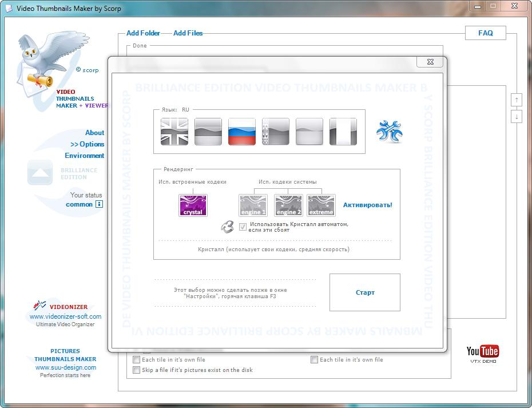Click the Активировать! link
The width and height of the screenshot is (532, 408).
(x=367, y=205)
